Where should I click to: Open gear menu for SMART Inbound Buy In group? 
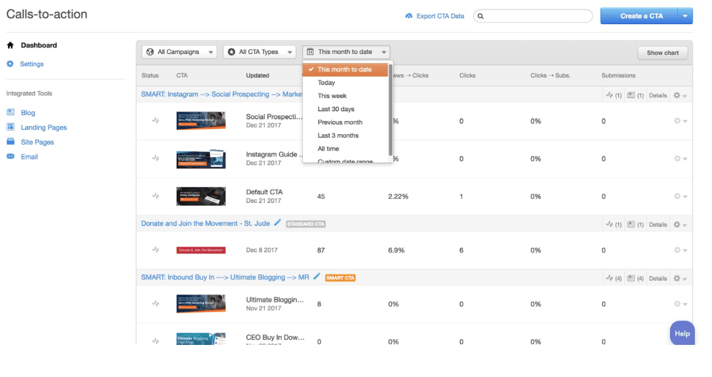click(x=680, y=278)
